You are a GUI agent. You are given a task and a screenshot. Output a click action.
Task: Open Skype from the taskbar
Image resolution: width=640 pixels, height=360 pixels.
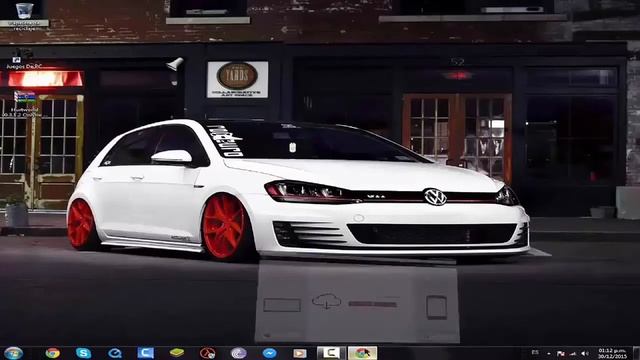(83, 353)
